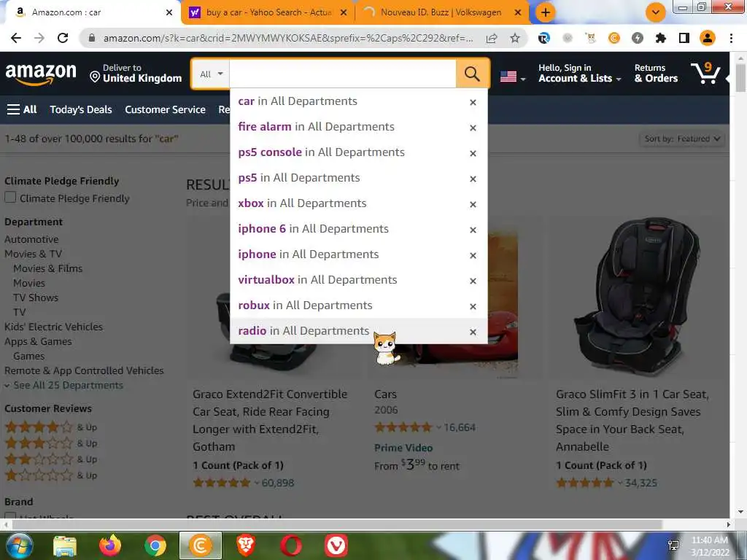Switch to the Volkswagen ID. Buzz tab
Image resolution: width=747 pixels, height=560 pixels.
click(441, 12)
